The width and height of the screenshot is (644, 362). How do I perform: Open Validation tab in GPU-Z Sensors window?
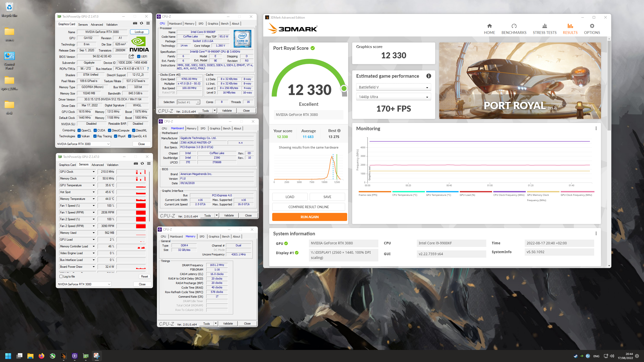pos(112,165)
